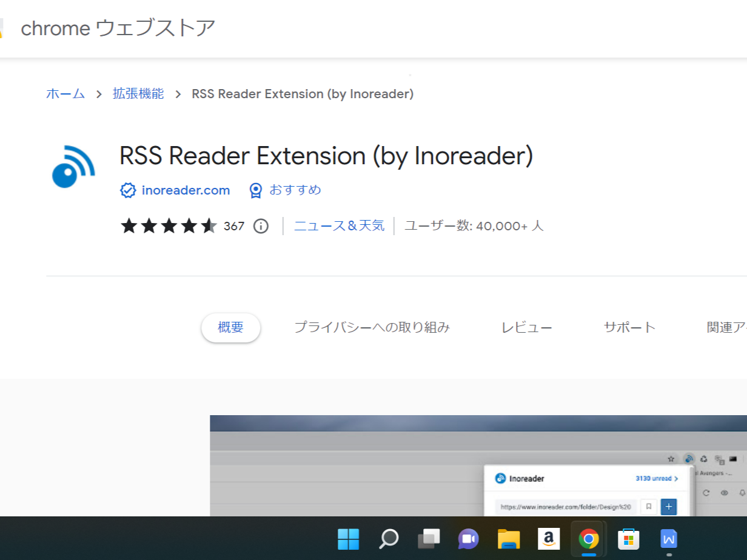This screenshot has width=747, height=560.
Task: Open the rating info icon beside 367
Action: pyautogui.click(x=261, y=226)
